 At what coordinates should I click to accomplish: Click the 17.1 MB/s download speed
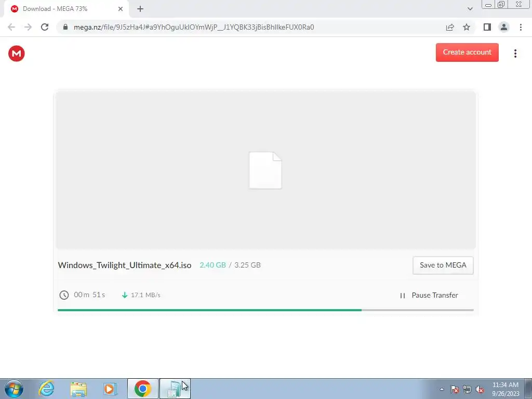(x=145, y=295)
